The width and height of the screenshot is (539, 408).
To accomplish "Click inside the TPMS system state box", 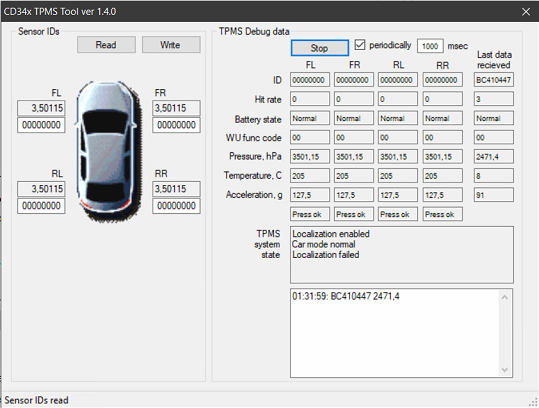I will pos(402,255).
